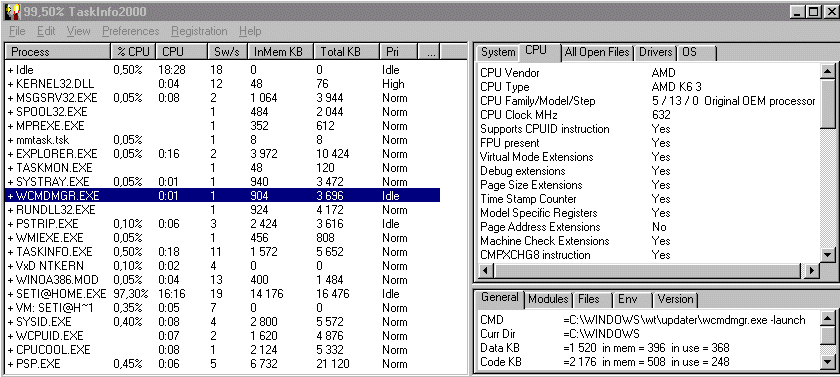Select the MPREXE.EXE process row
The width and height of the screenshot is (840, 377).
click(223, 126)
